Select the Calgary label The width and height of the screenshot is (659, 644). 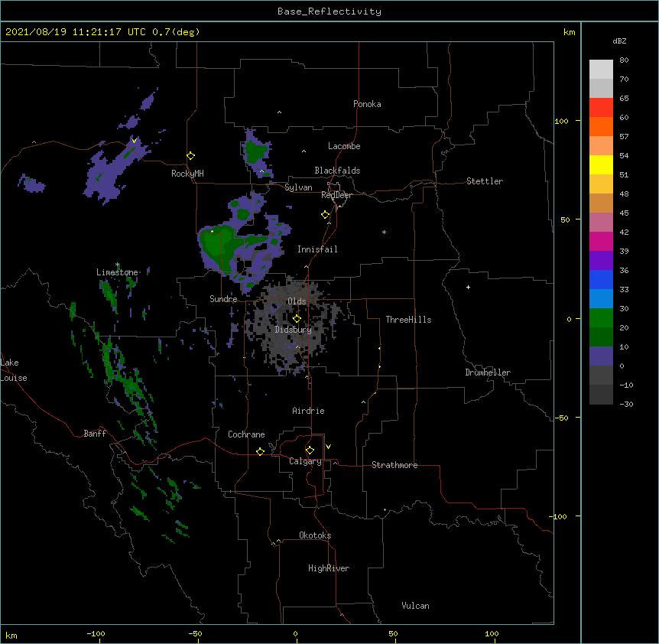[x=305, y=461]
